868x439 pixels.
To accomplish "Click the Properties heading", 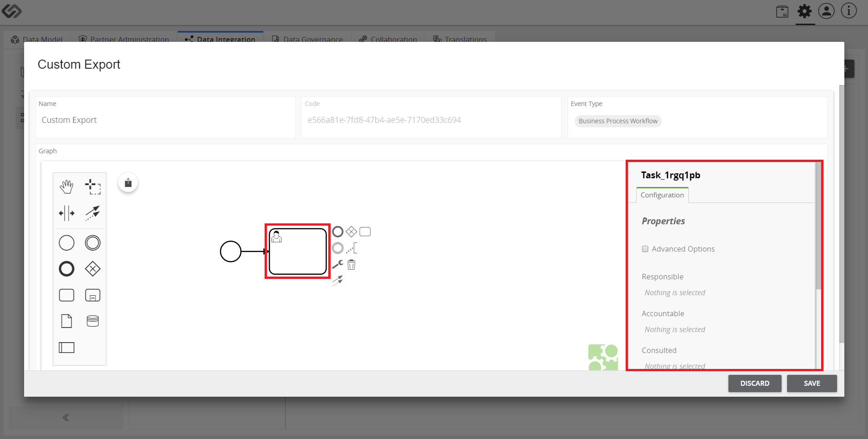I will point(663,221).
